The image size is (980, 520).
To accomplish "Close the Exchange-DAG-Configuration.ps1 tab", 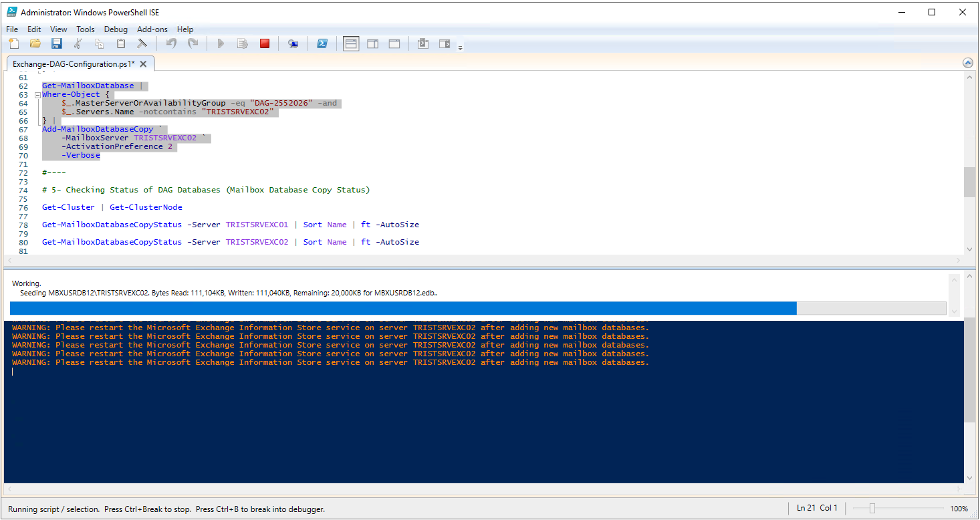I will [144, 64].
